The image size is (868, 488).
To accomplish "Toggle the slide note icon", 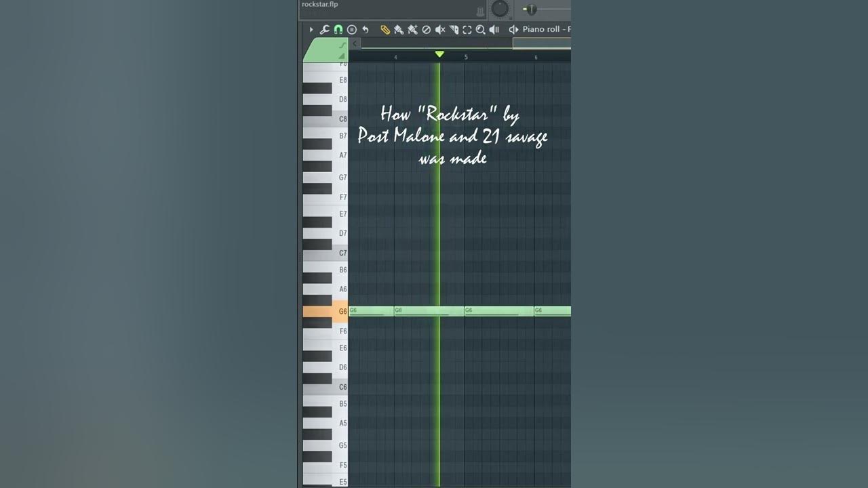I will tap(342, 45).
